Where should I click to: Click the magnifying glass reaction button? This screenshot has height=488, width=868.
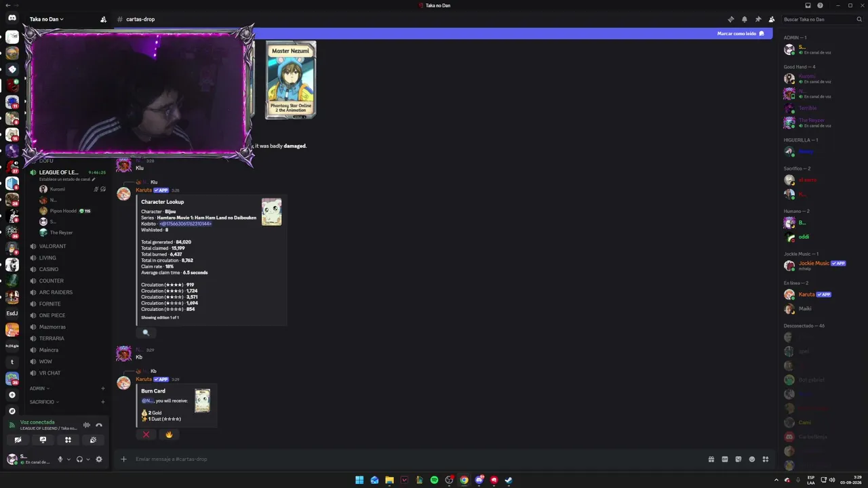(x=146, y=333)
